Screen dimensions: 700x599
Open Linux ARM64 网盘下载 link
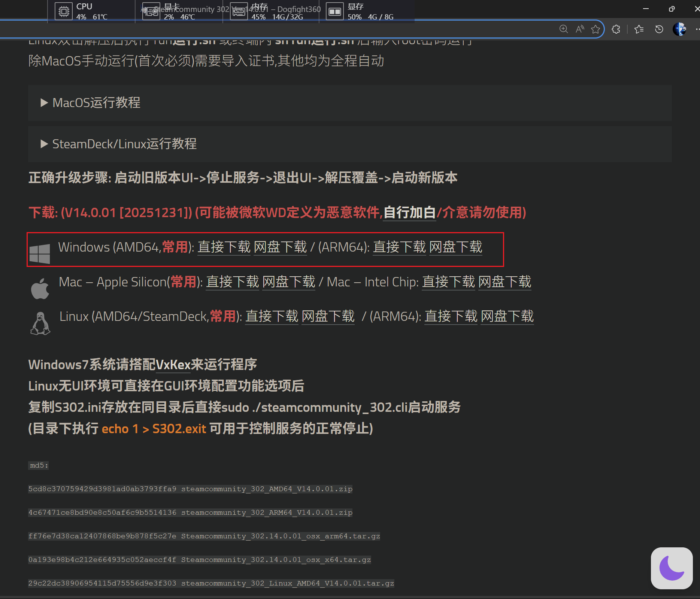click(x=507, y=316)
